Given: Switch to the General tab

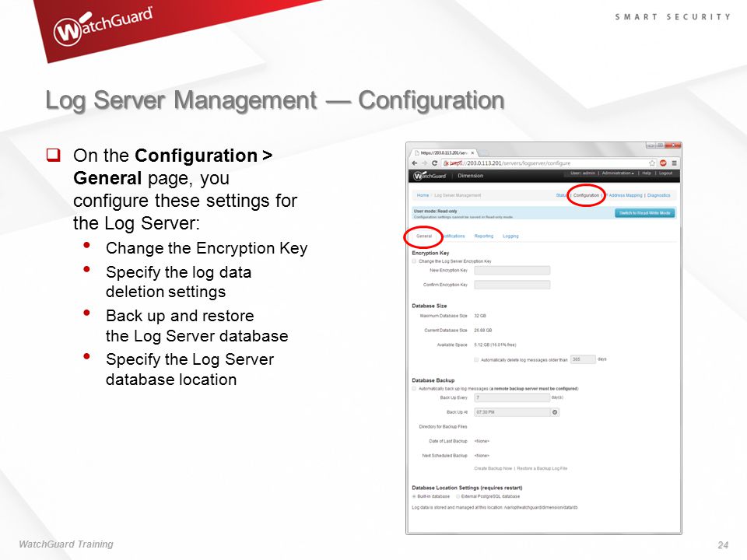Looking at the screenshot, I should [424, 236].
